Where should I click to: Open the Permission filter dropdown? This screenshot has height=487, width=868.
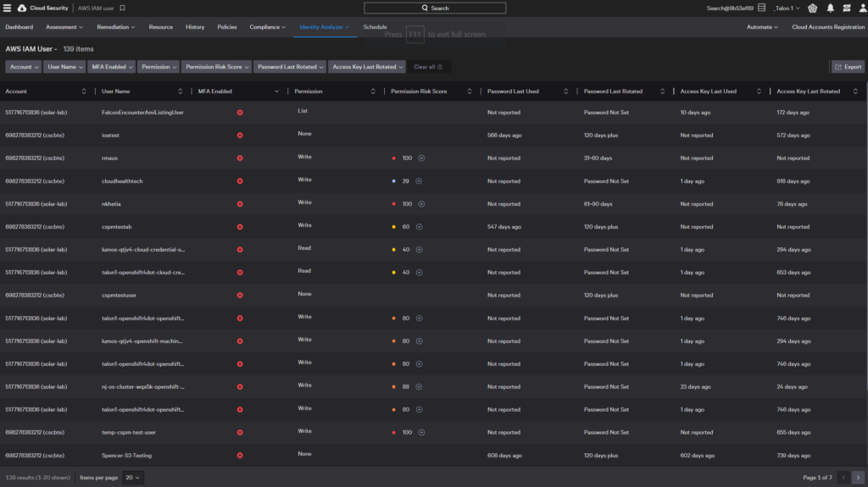pyautogui.click(x=159, y=67)
